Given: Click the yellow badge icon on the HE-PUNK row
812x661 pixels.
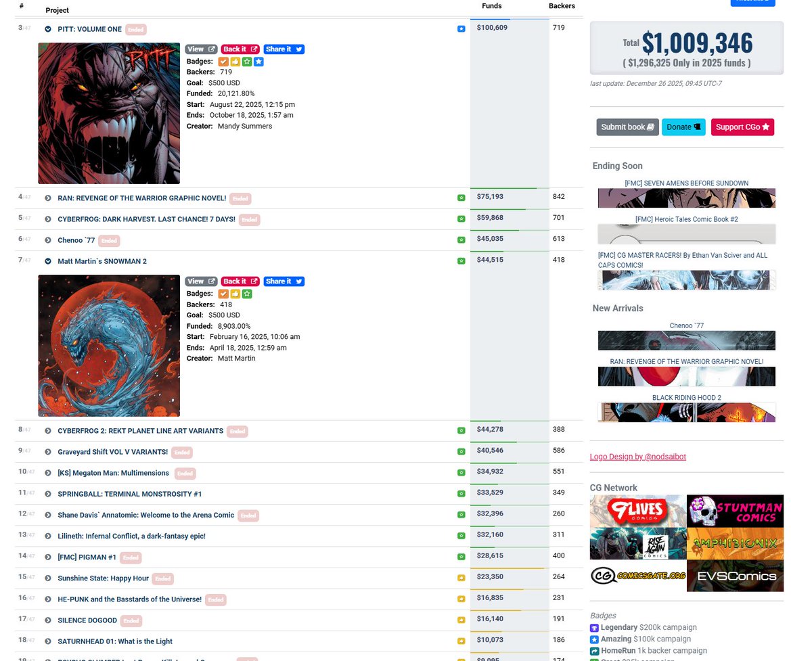Looking at the screenshot, I should coord(461,599).
